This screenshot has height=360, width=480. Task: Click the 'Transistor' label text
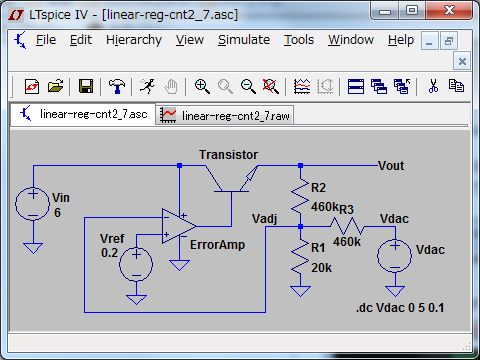pos(228,155)
